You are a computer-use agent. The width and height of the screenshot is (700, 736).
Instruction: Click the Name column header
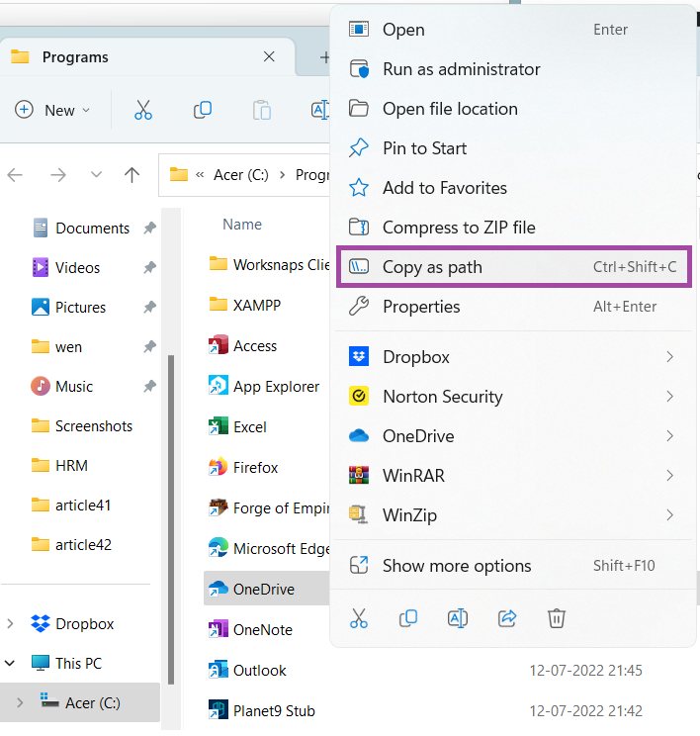[242, 225]
